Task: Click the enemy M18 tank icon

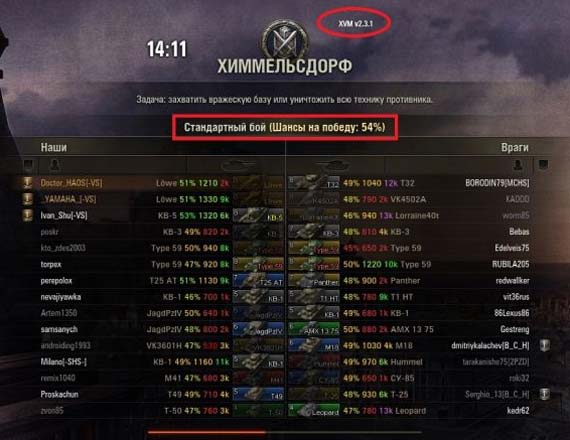Action: tap(314, 345)
